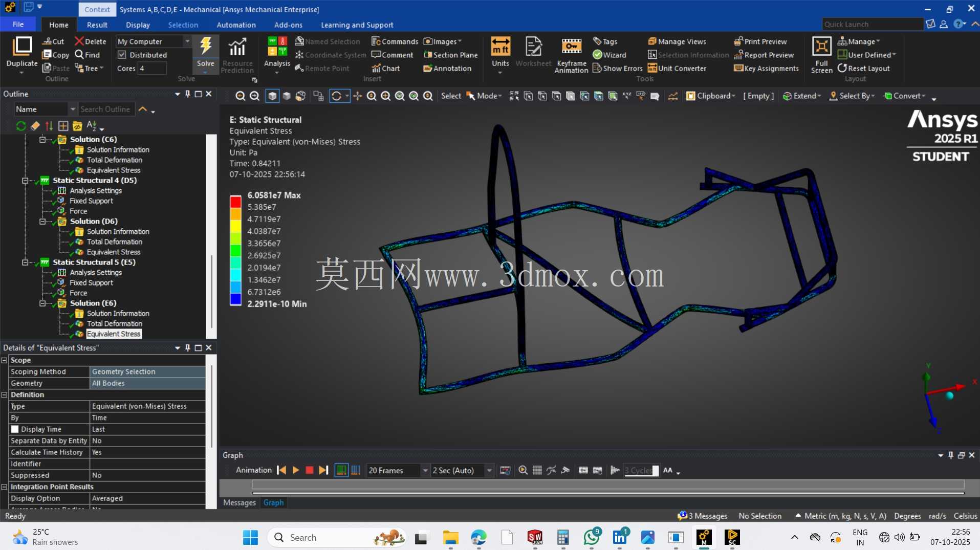The height and width of the screenshot is (550, 980).
Task: Pin the Graph panel
Action: coord(951,455)
